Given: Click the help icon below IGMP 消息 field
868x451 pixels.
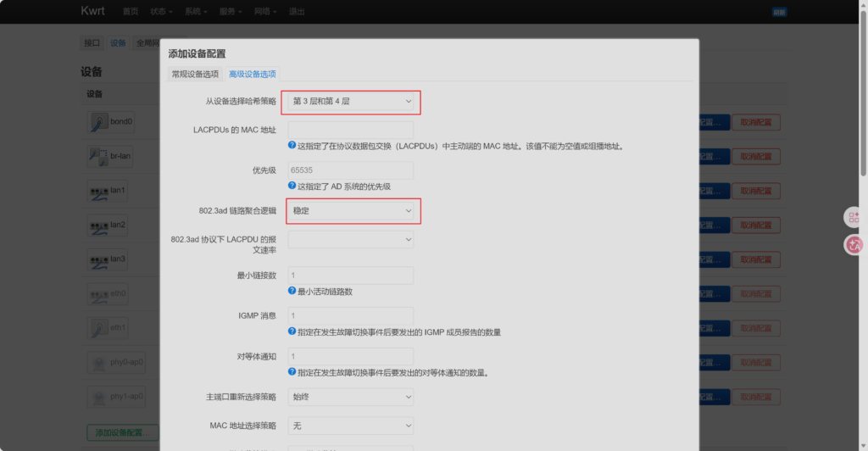Looking at the screenshot, I should (x=292, y=331).
